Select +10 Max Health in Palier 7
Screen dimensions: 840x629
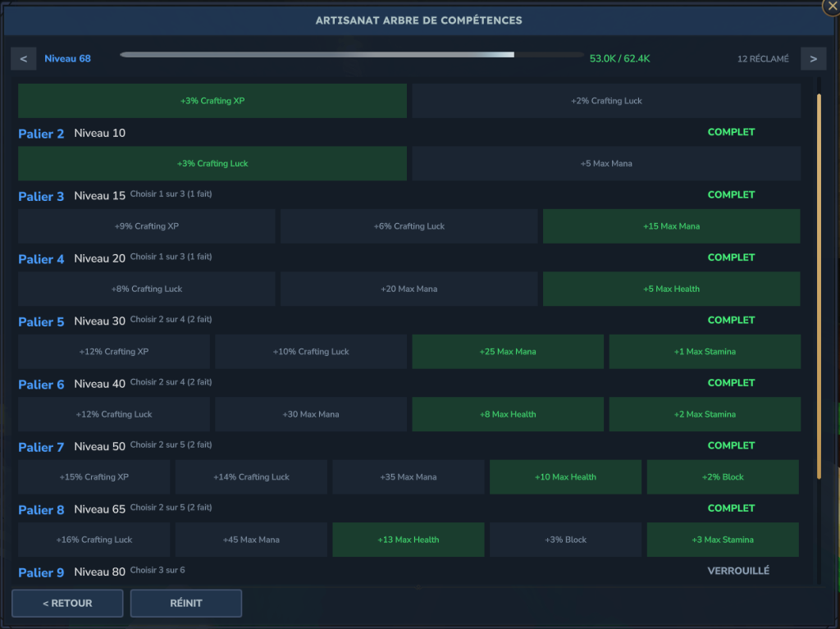click(565, 476)
